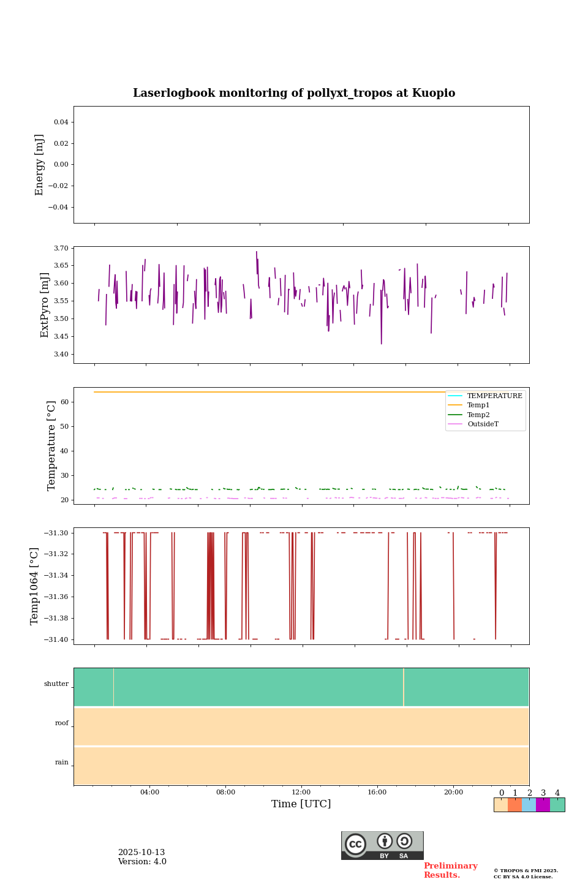Select the light blue swatch labeled 2

(x=529, y=805)
